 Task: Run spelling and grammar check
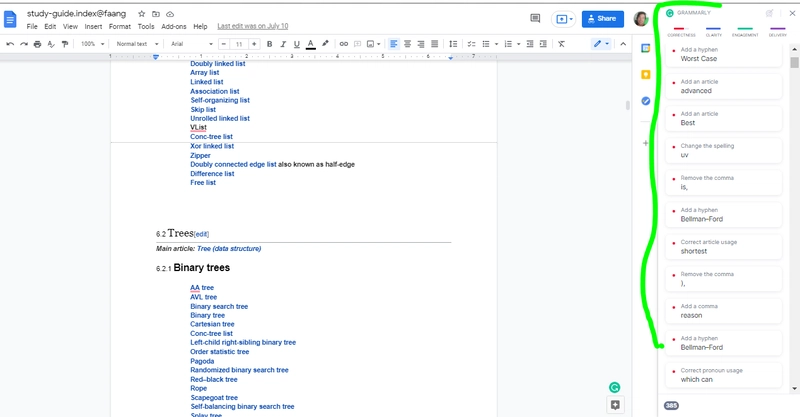pyautogui.click(x=51, y=44)
